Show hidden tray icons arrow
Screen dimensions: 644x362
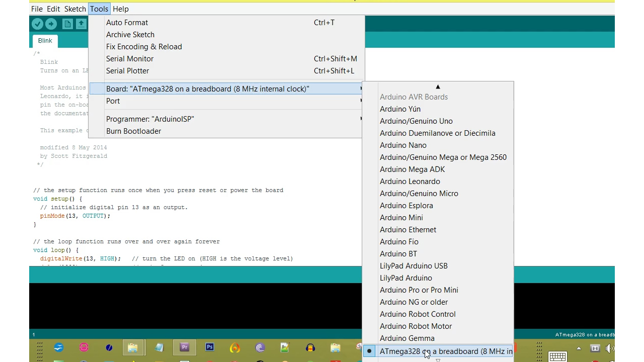point(579,348)
